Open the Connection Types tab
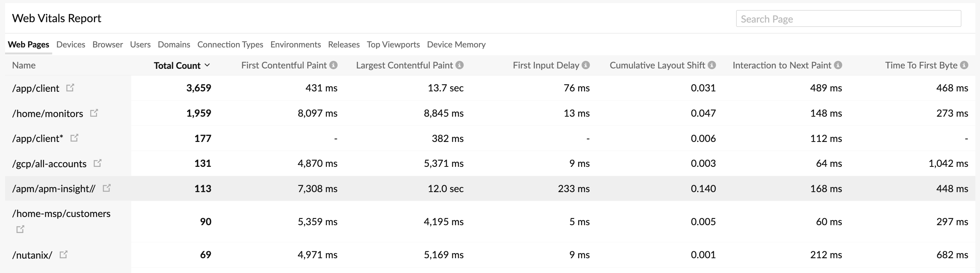The height and width of the screenshot is (273, 980). (x=230, y=44)
